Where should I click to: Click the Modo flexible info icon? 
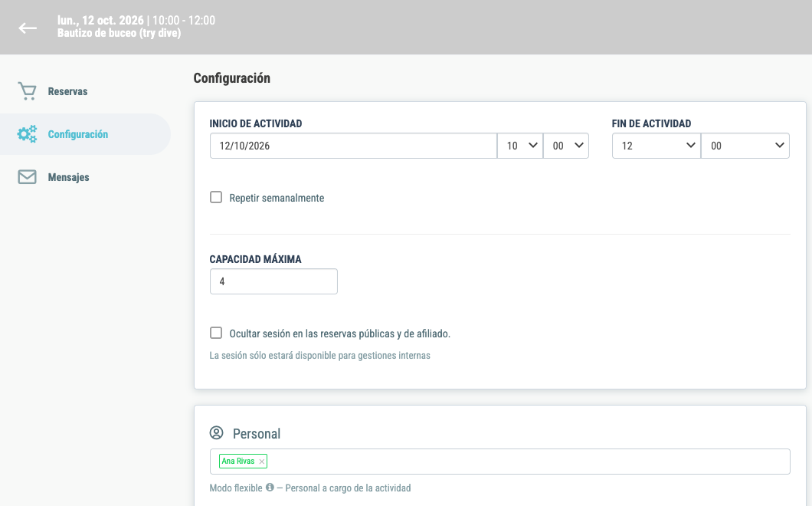coord(270,488)
